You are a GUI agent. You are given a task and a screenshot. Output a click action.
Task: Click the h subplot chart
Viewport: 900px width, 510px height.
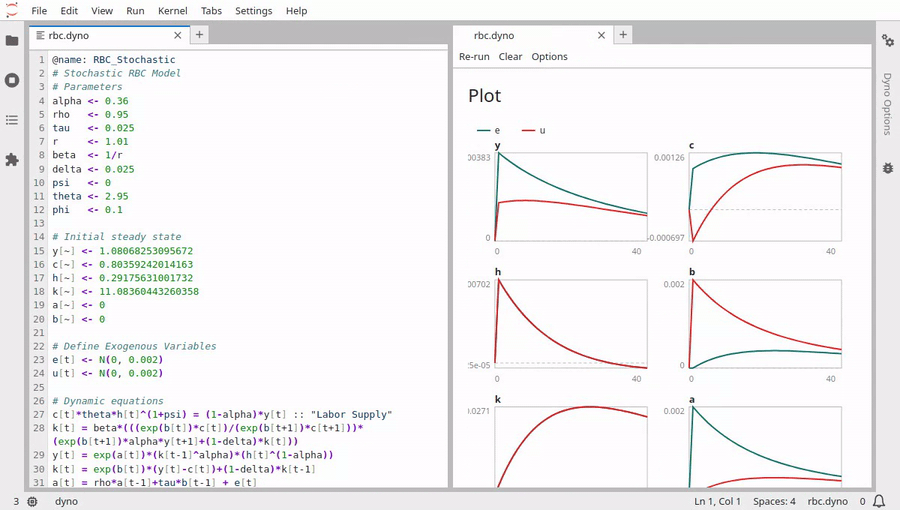[x=571, y=324]
